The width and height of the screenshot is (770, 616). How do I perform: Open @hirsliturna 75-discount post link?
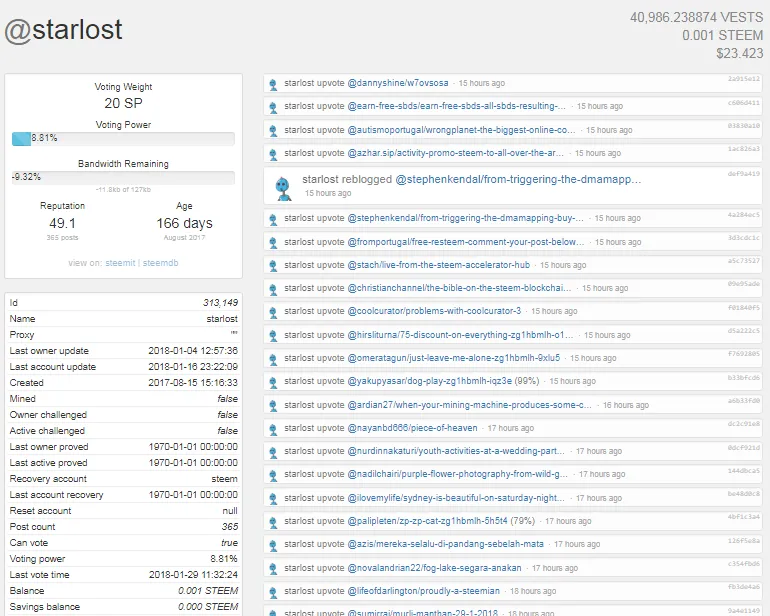point(460,335)
